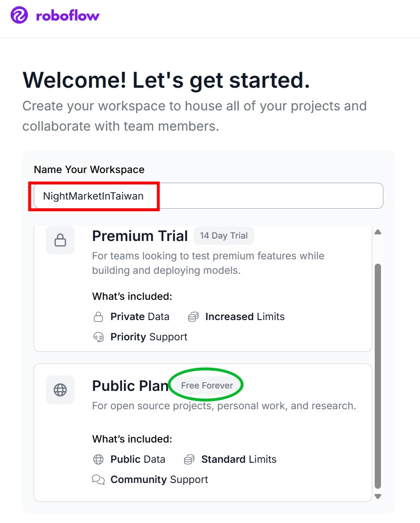This screenshot has height=523, width=420.
Task: Click the Premium Trial heading
Action: point(140,236)
